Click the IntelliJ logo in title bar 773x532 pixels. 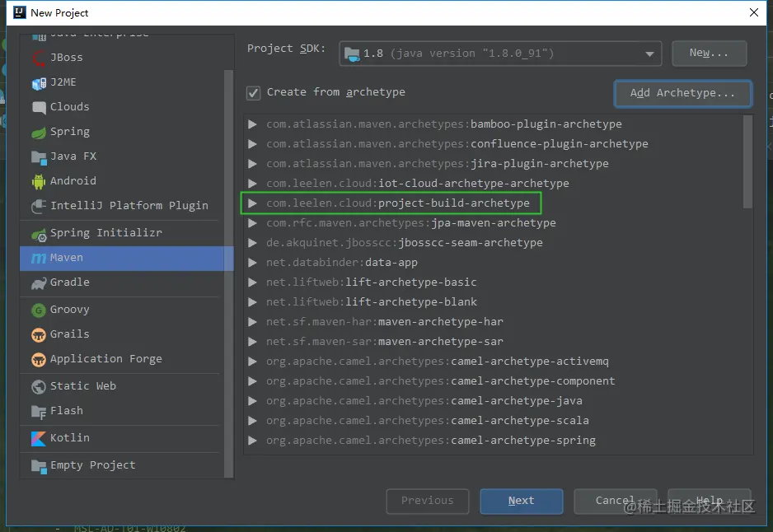[x=19, y=12]
